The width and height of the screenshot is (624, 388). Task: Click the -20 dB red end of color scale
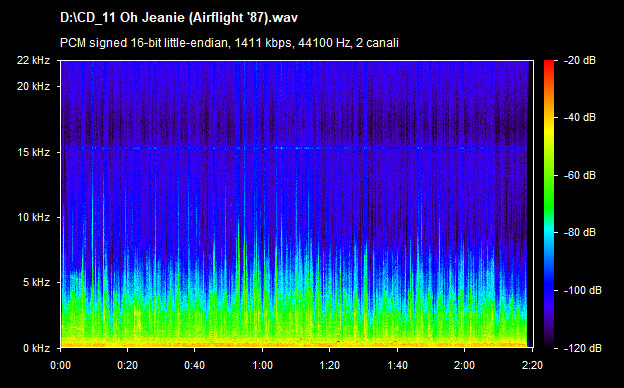click(x=549, y=63)
